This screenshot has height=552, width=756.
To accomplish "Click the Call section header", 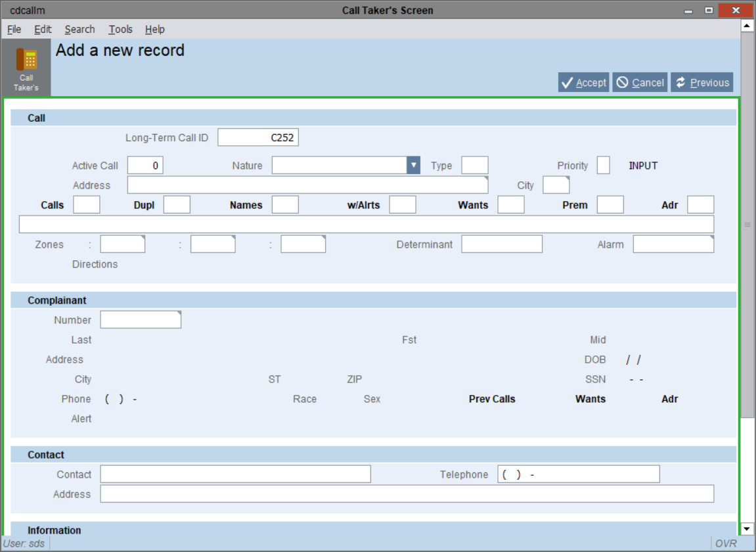I will pyautogui.click(x=373, y=118).
